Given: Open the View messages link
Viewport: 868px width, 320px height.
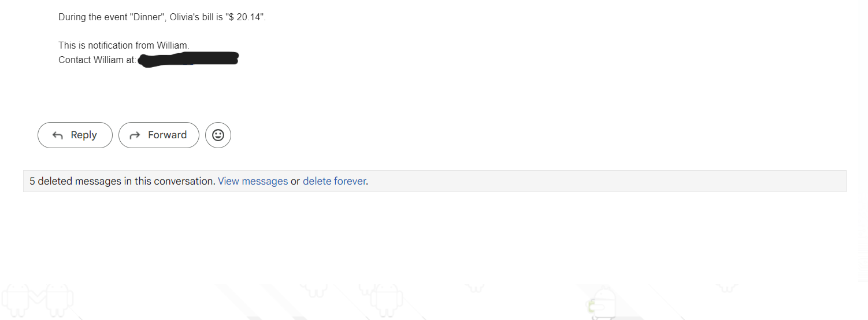Looking at the screenshot, I should pyautogui.click(x=253, y=181).
